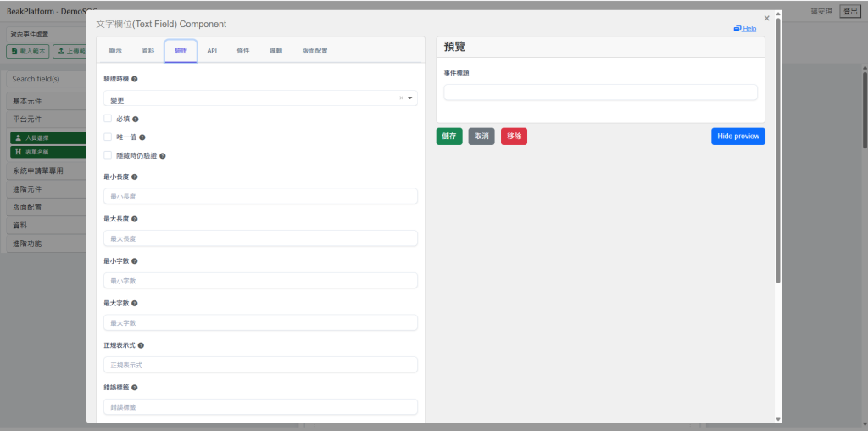Click the Search field(s) box
The height and width of the screenshot is (431, 868).
(47, 79)
